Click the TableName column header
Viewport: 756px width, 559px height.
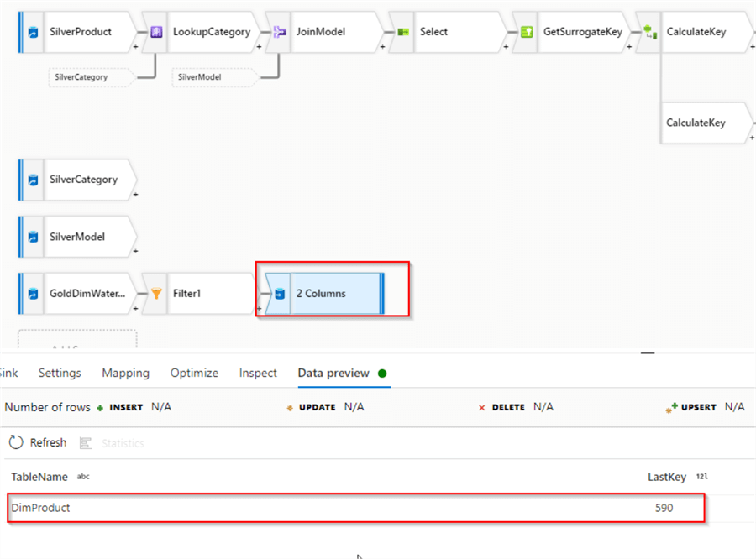pos(39,477)
